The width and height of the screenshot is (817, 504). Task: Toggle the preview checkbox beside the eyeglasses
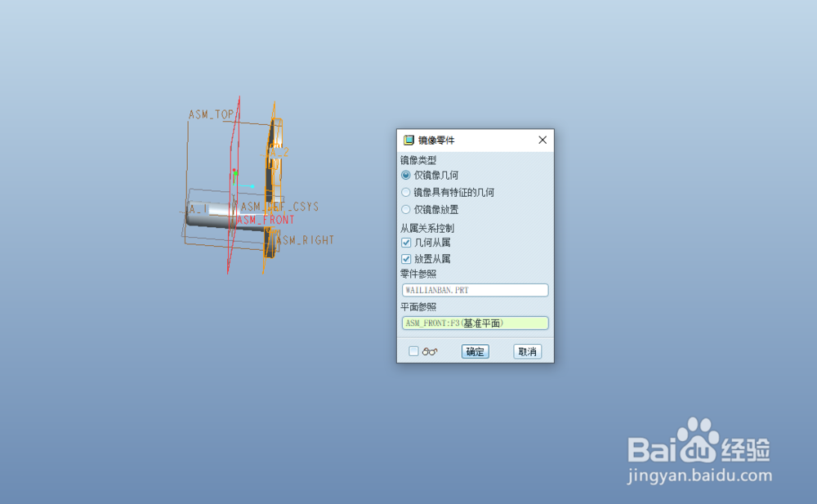tap(415, 351)
